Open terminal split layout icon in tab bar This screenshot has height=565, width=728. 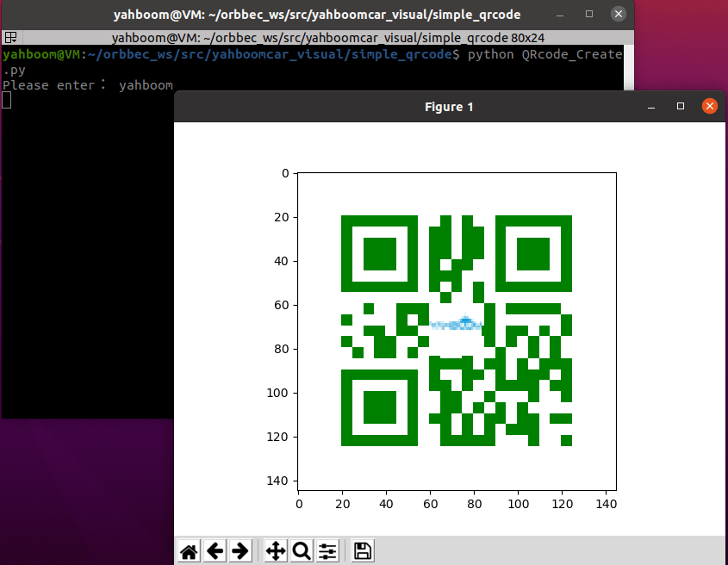point(10,37)
